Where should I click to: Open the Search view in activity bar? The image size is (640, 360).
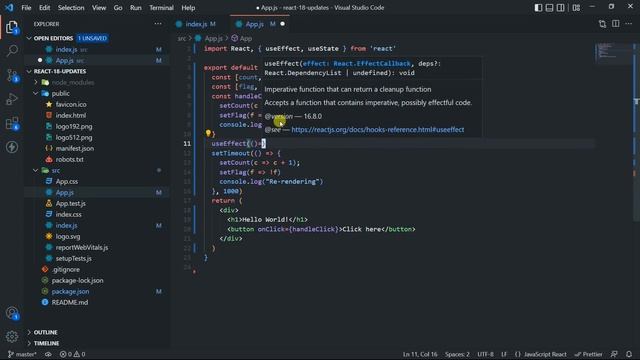pyautogui.click(x=12, y=51)
